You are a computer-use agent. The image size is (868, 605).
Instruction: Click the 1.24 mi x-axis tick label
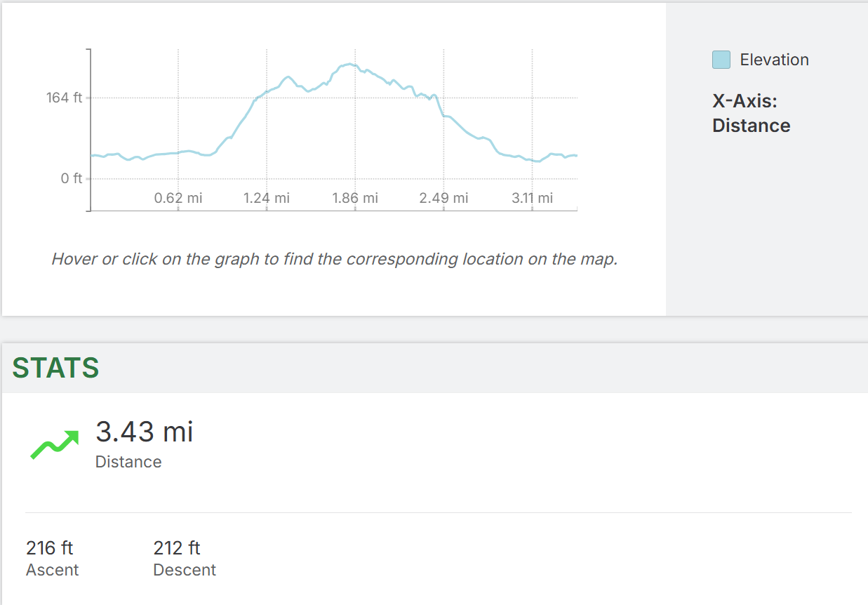(x=267, y=198)
